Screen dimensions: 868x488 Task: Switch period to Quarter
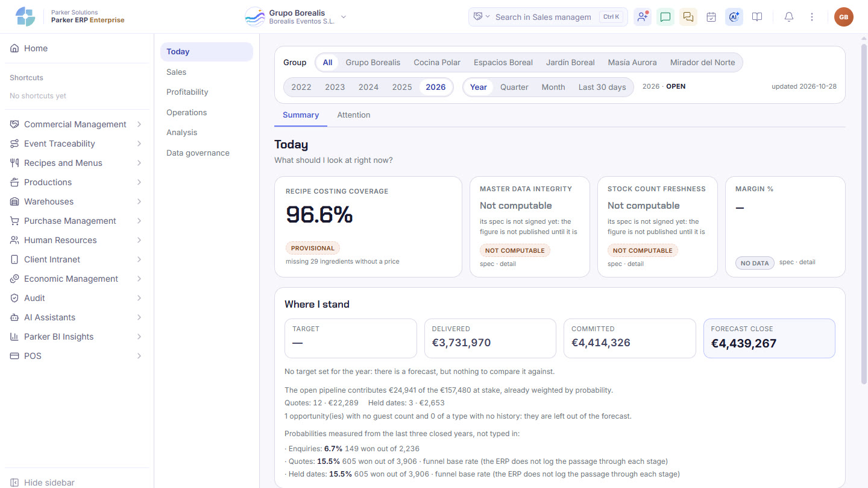(514, 87)
